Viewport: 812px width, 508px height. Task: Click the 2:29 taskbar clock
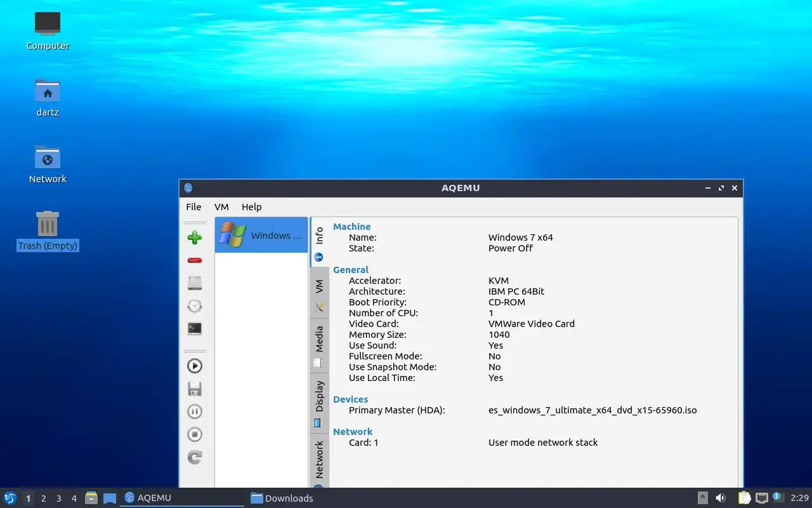point(799,498)
